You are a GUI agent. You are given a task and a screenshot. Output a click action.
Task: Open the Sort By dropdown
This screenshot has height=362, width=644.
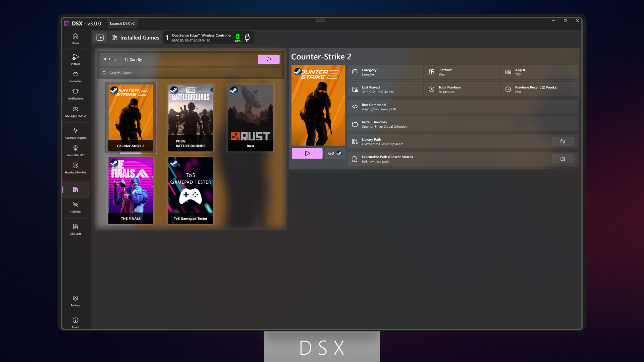pyautogui.click(x=133, y=59)
